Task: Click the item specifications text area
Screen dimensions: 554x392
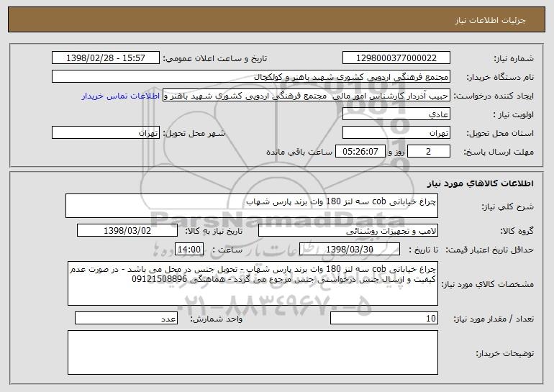Action: click(253, 283)
